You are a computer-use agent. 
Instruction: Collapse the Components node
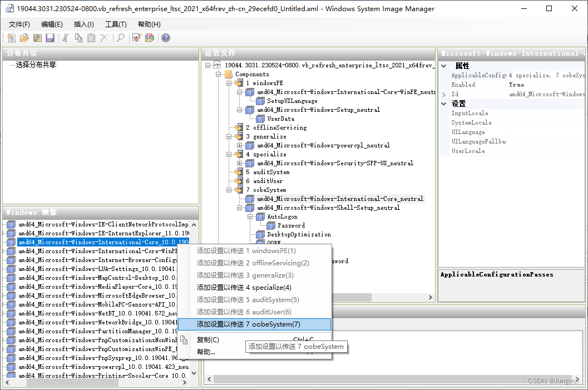click(218, 74)
